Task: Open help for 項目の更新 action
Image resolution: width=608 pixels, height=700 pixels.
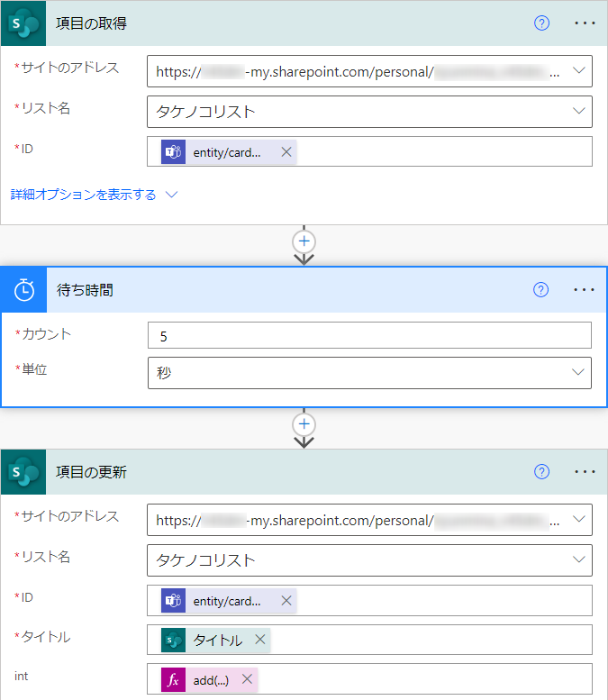Action: (x=541, y=472)
